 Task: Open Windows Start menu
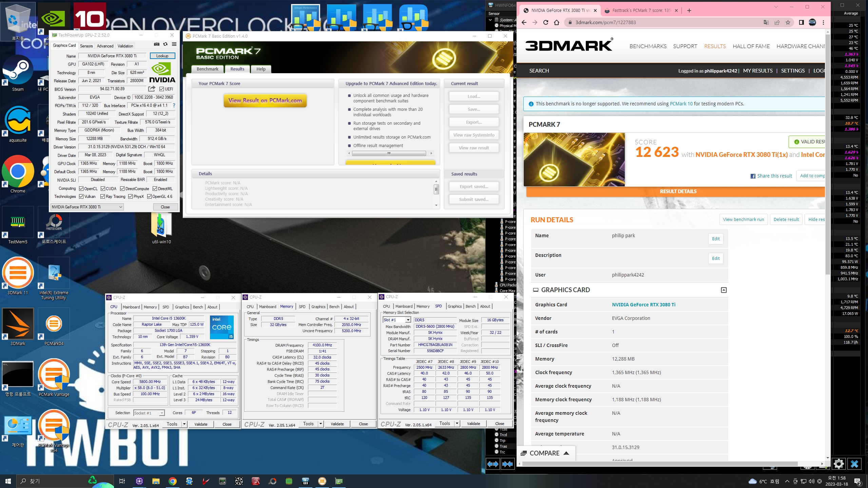tap(8, 481)
